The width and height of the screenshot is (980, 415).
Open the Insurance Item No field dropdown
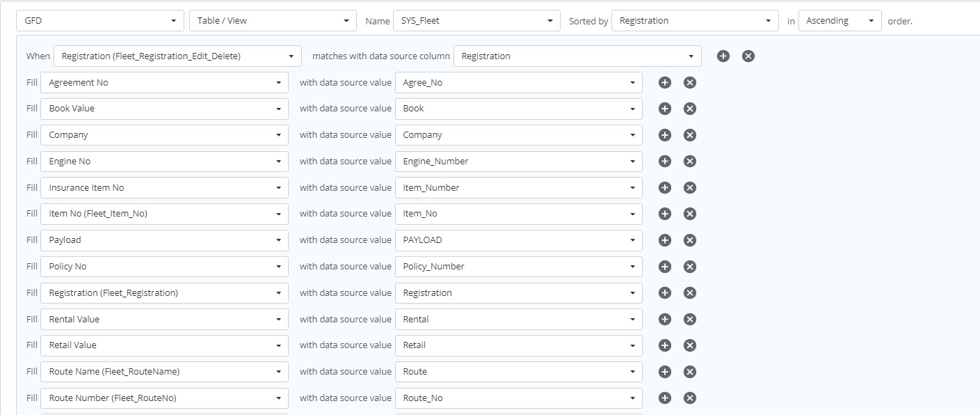click(x=164, y=188)
